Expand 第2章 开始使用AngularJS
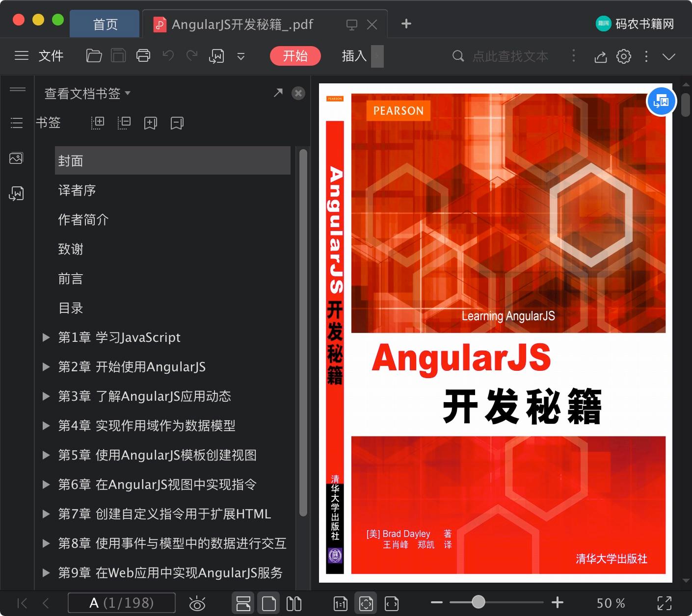 click(x=46, y=366)
